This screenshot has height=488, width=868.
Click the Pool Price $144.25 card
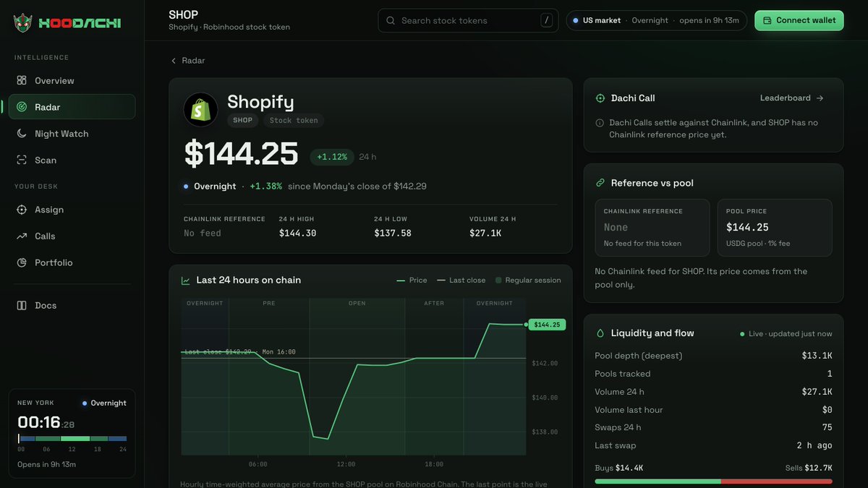coord(775,228)
